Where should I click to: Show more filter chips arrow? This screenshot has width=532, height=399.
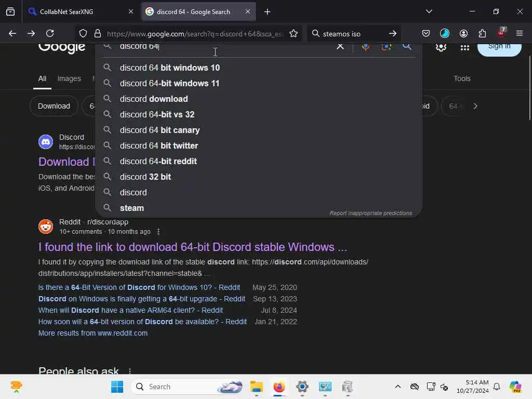point(475,106)
